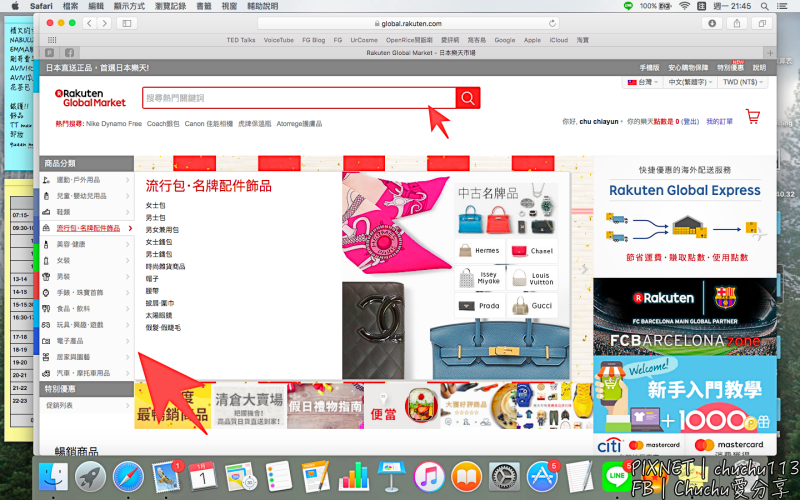Open the 台灣 country dropdown
Screen dimensions: 800x500
click(639, 82)
